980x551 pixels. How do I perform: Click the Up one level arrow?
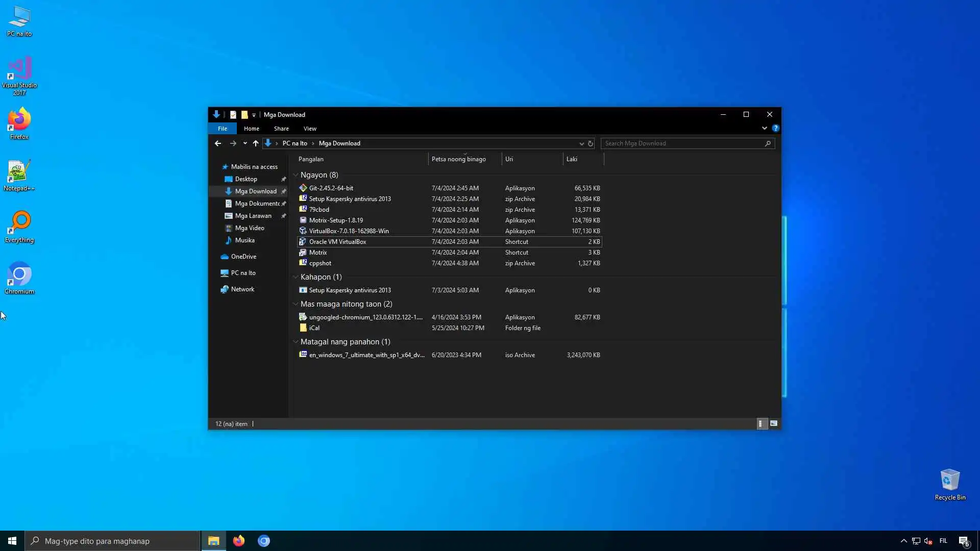256,143
